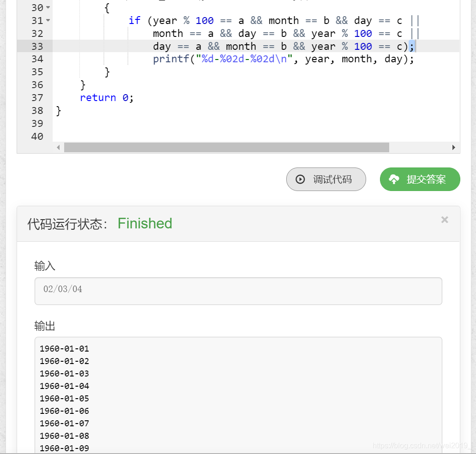Image resolution: width=476 pixels, height=454 pixels.
Task: Click the cloud upload icon in submit button
Action: pos(394,179)
